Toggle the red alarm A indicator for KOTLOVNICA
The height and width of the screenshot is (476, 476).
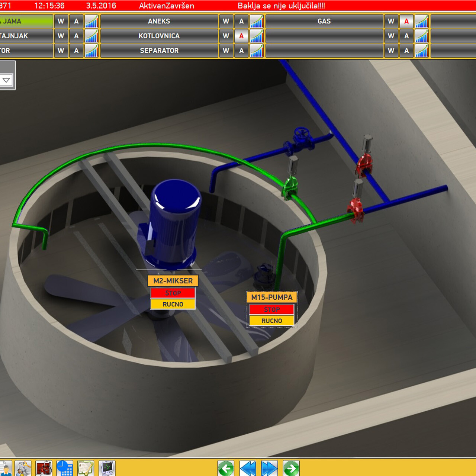[241, 36]
